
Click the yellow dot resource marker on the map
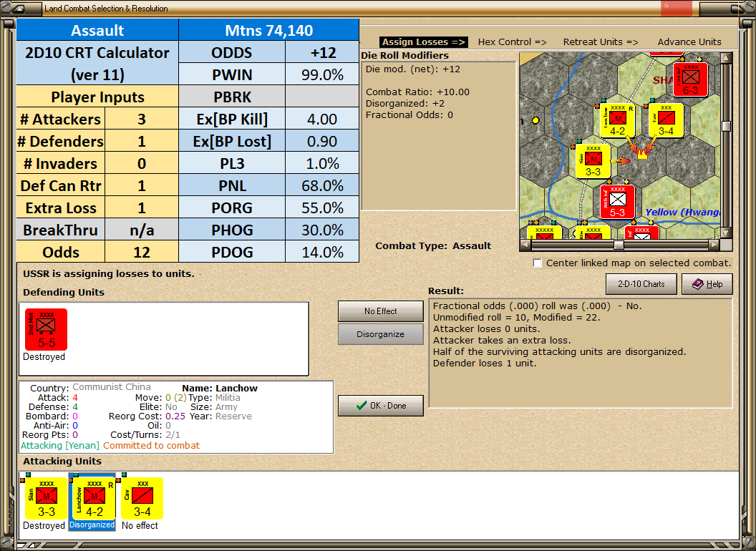[535, 121]
